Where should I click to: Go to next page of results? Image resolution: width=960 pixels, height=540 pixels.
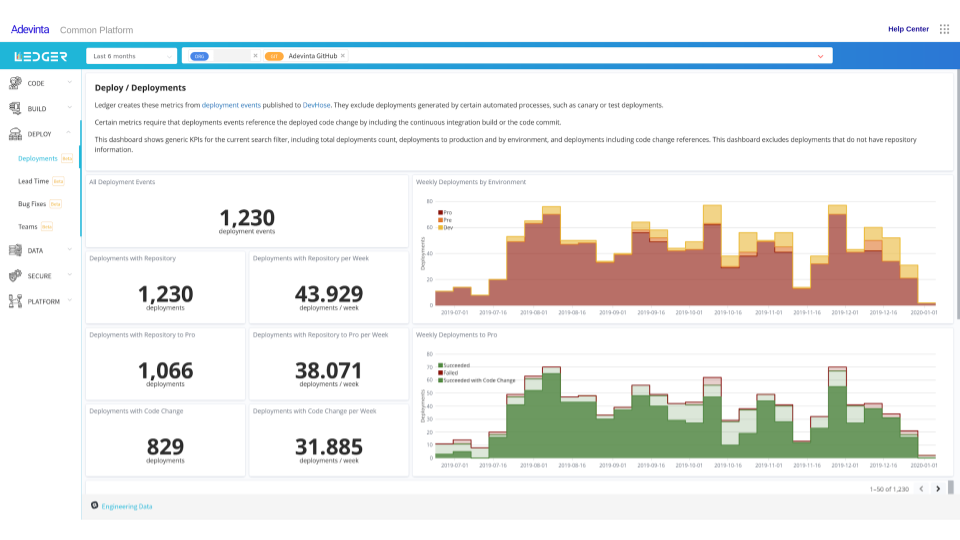938,489
